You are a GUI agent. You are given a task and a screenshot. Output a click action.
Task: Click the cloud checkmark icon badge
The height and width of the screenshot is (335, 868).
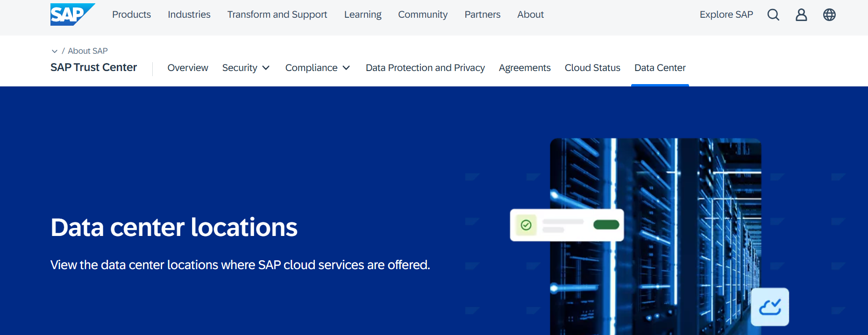pyautogui.click(x=769, y=307)
